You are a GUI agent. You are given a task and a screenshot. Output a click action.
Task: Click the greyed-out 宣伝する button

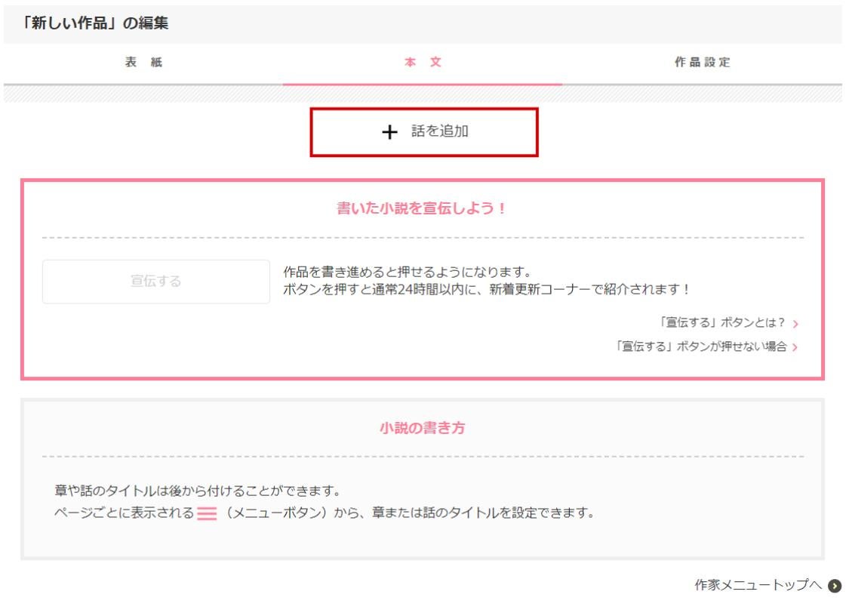[155, 282]
